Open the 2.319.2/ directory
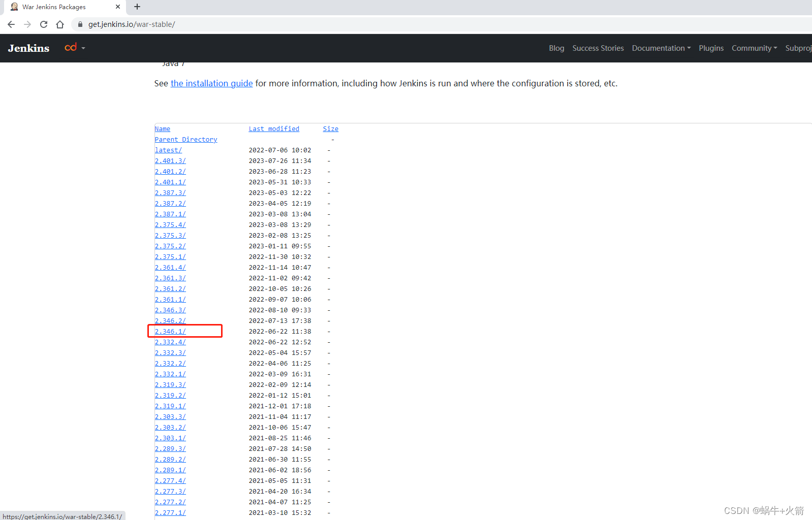Viewport: 812px width, 520px height. click(170, 396)
